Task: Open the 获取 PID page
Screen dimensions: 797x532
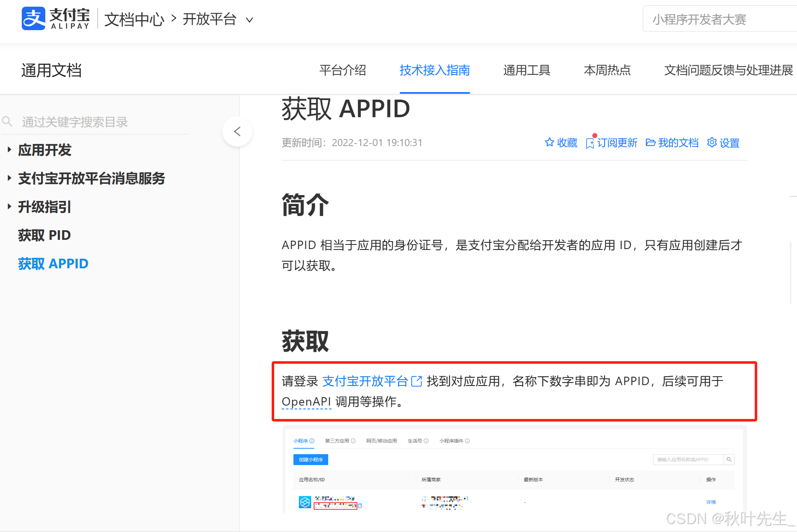Action: point(44,235)
